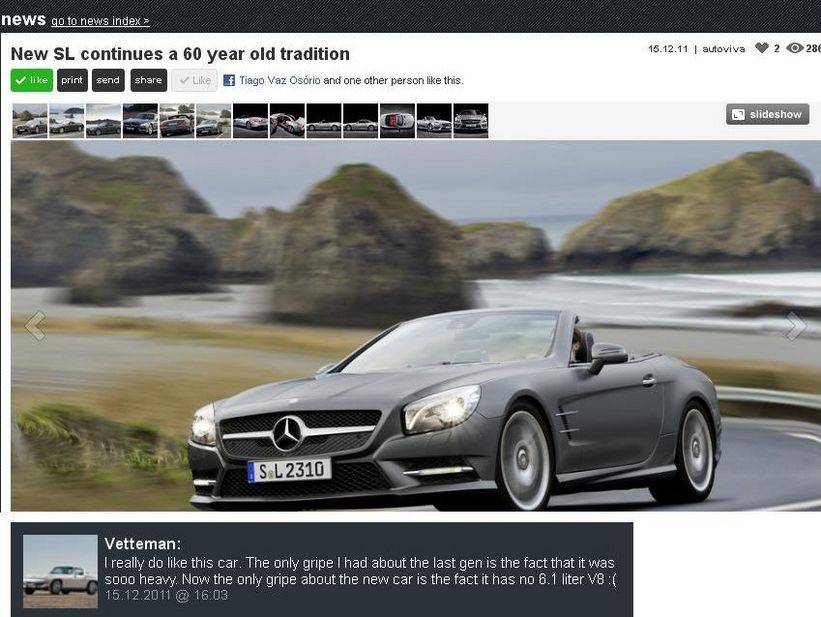Viewport: 821px width, 617px height.
Task: Select the first black-background studio thumbnail
Action: (250, 120)
